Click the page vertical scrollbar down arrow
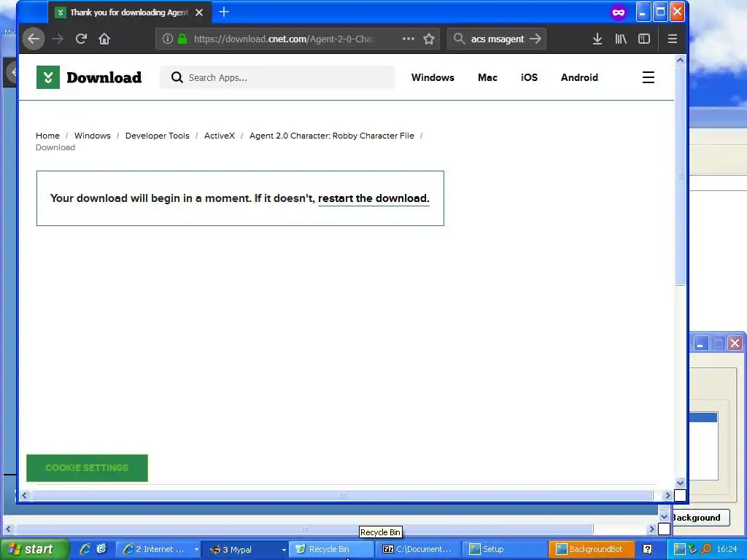The height and width of the screenshot is (560, 747). (x=680, y=483)
